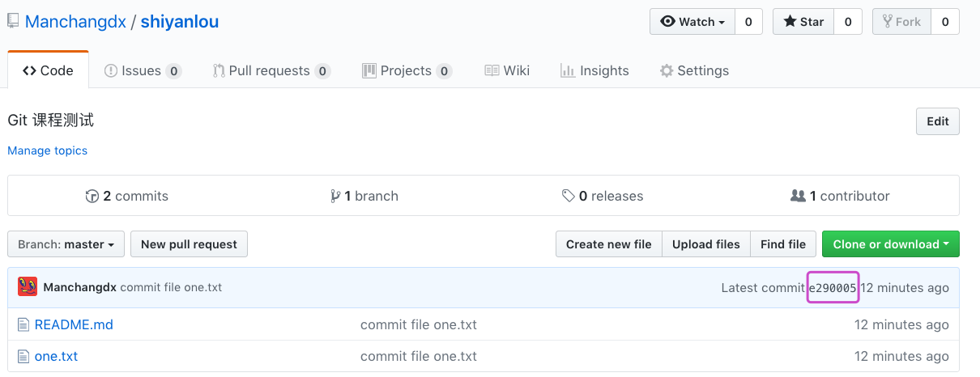Star the shiyanlou repository
The width and height of the screenshot is (980, 377).
coord(803,22)
